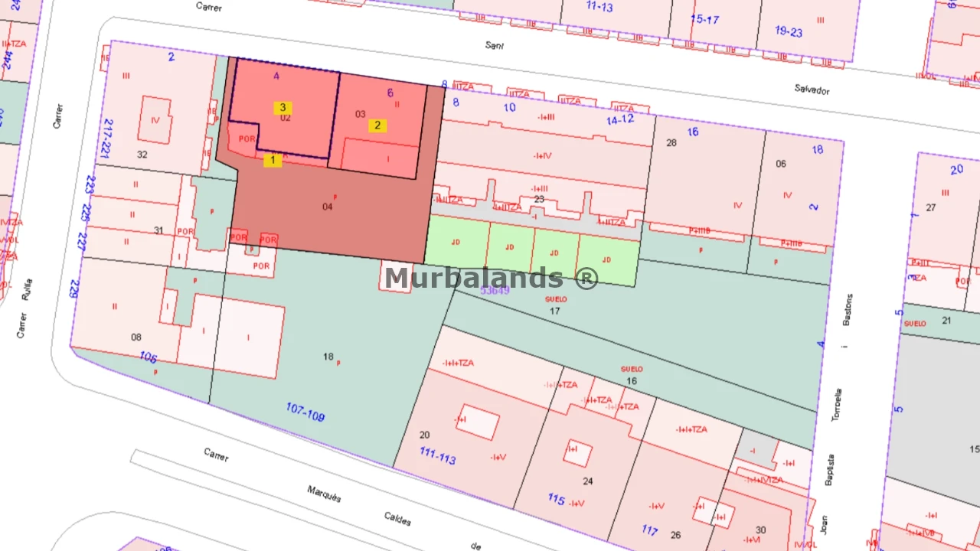Select cadastral block number 53649

pyautogui.click(x=495, y=291)
